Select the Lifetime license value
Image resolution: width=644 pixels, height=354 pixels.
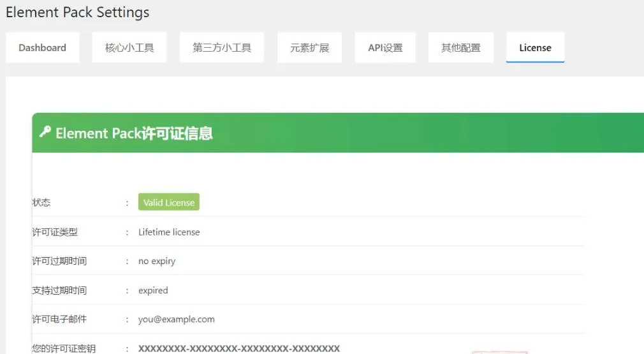(169, 232)
